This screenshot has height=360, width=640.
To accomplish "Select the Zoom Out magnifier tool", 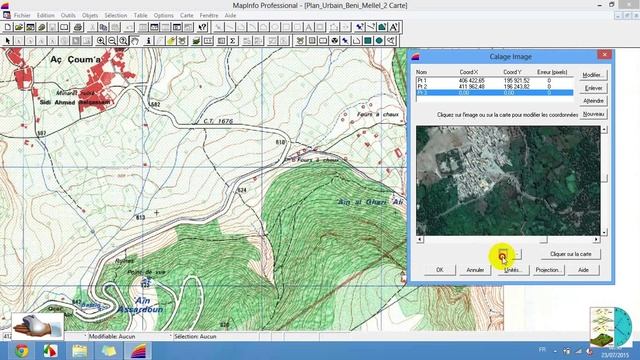I will pos(112,41).
